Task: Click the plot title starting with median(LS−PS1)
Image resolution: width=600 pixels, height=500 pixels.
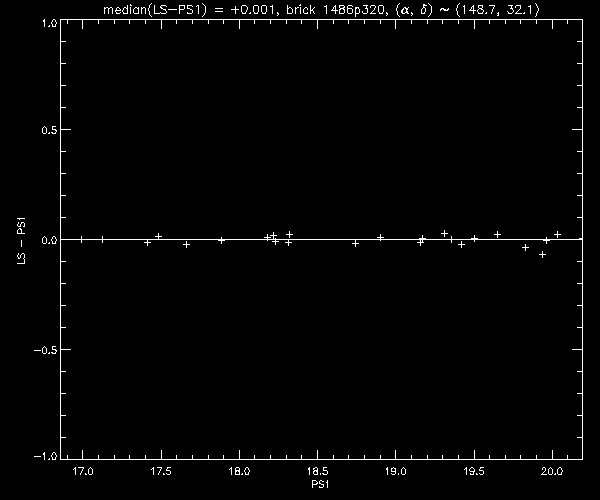Action: [321, 9]
